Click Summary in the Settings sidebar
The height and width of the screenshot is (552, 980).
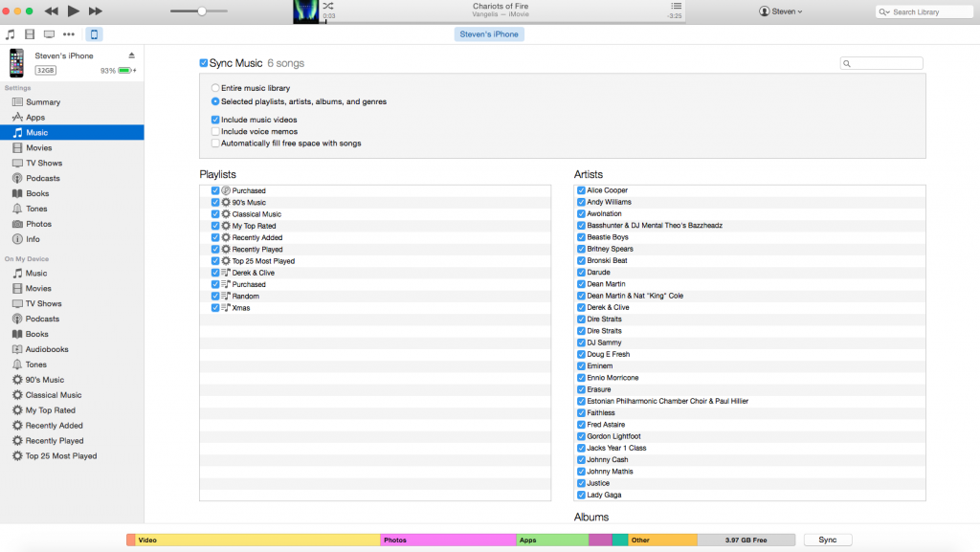tap(43, 101)
